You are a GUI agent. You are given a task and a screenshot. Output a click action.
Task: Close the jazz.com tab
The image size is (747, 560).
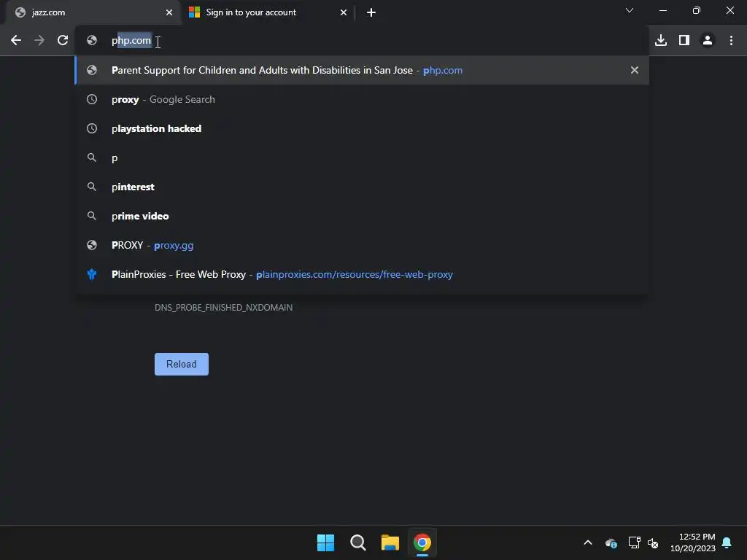[169, 12]
